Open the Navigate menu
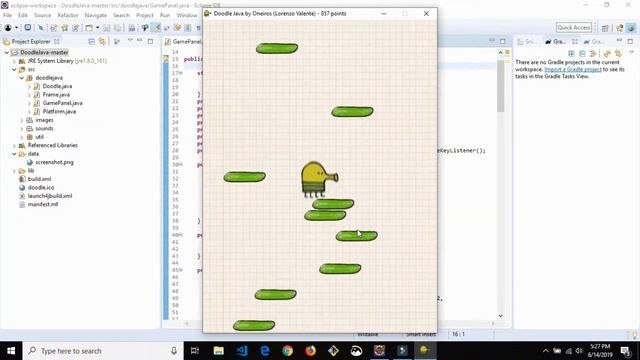 (96, 15)
